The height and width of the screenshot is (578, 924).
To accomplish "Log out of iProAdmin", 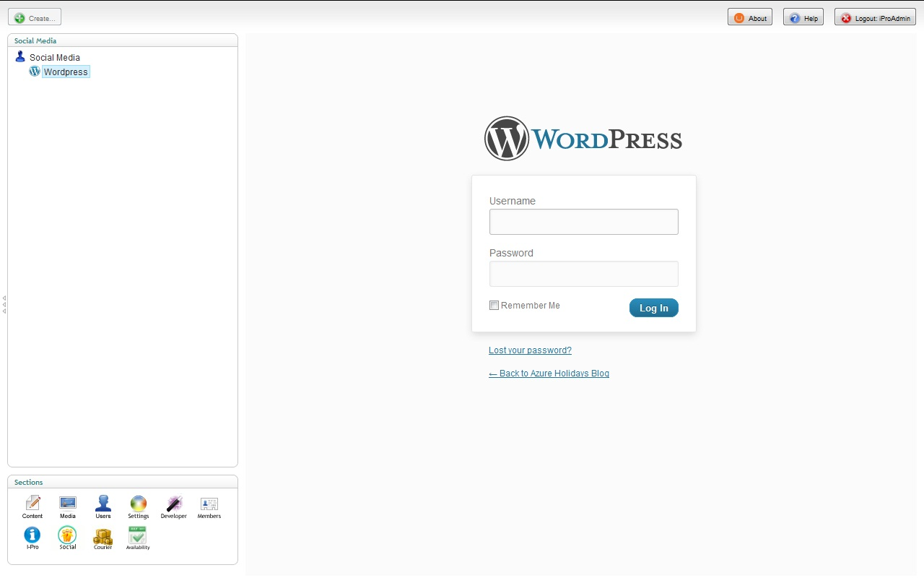I will point(875,17).
